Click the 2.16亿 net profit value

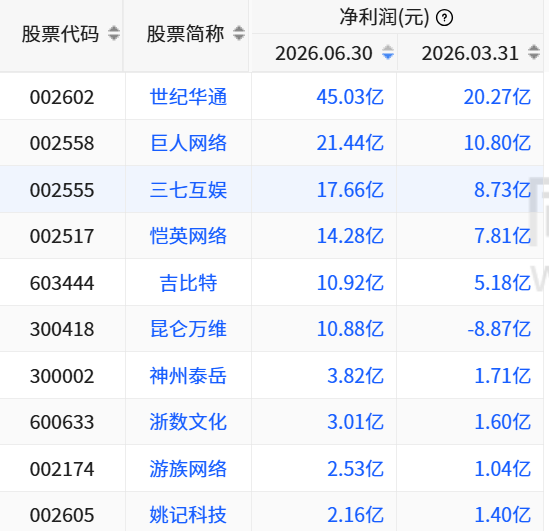pos(355,515)
